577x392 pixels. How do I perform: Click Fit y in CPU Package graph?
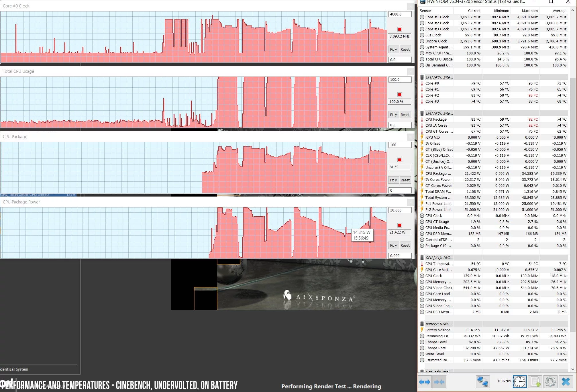tap(393, 180)
